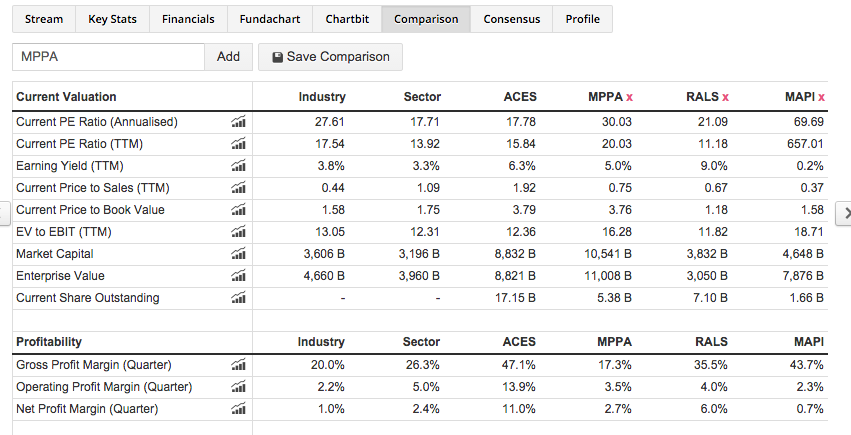The image size is (851, 435).
Task: Open chart icon beside Earning Yield (TTM)
Action: [x=238, y=166]
